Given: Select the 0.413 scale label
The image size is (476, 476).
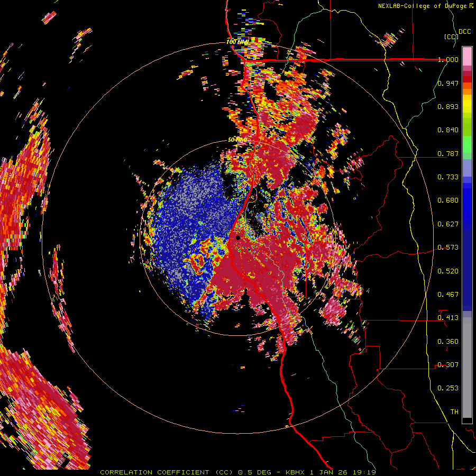Looking at the screenshot, I should pos(448,318).
